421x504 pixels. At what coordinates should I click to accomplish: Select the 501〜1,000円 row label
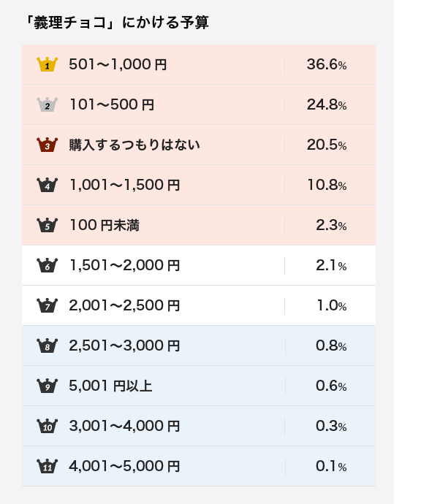coord(118,64)
